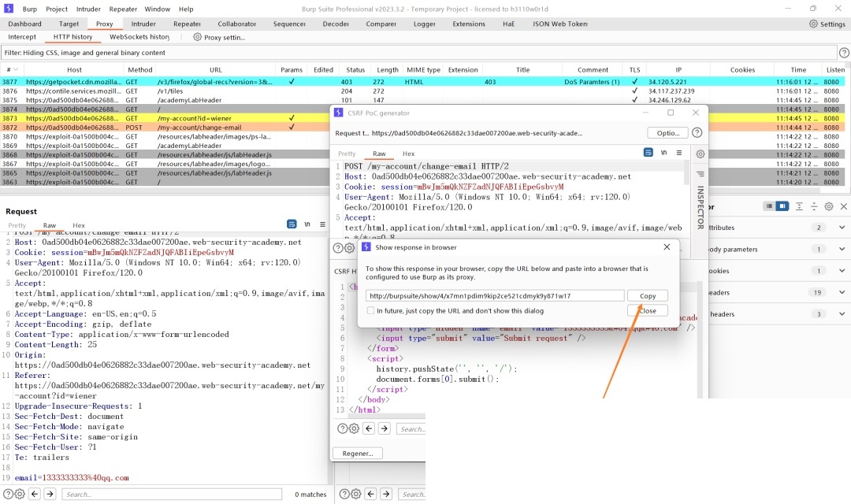
Task: Open WebSockets history sub-tab
Action: (139, 37)
